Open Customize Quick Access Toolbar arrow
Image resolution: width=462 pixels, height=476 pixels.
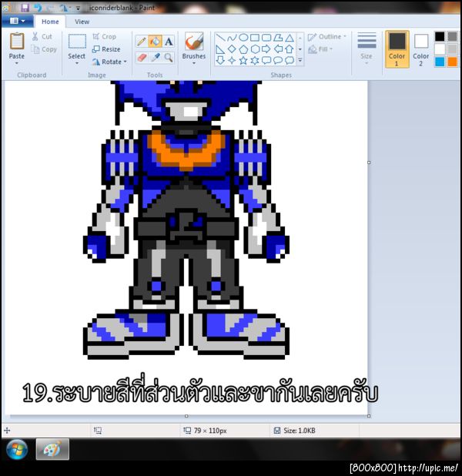coord(78,8)
